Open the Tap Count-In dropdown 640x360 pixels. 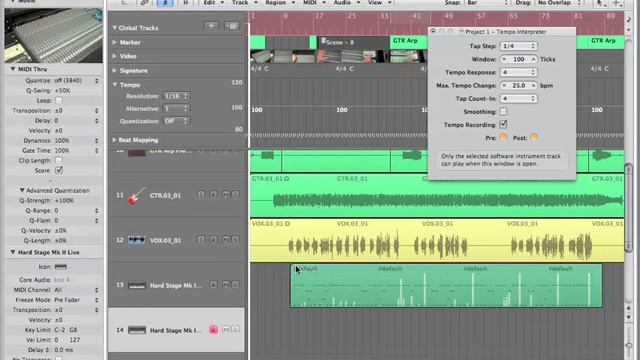point(518,98)
